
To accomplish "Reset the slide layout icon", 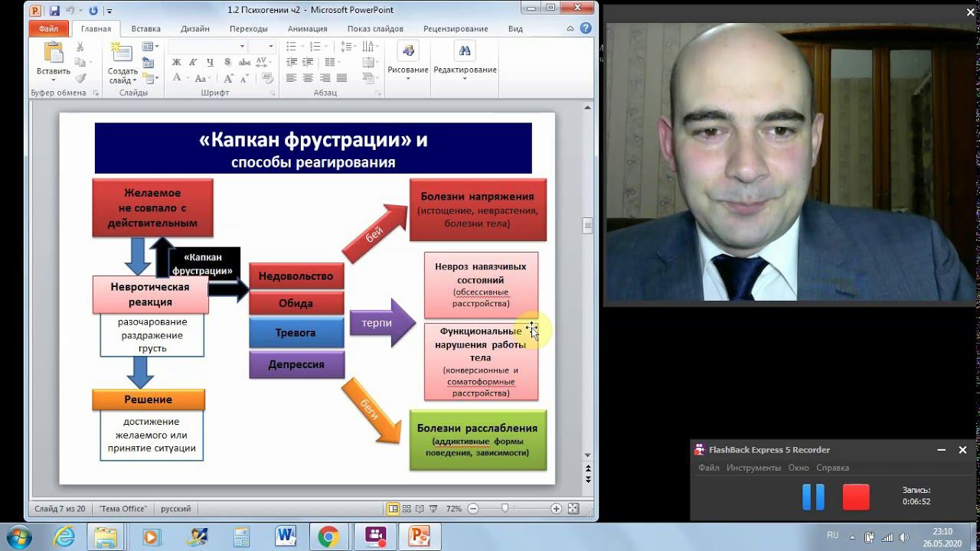I will click(147, 62).
